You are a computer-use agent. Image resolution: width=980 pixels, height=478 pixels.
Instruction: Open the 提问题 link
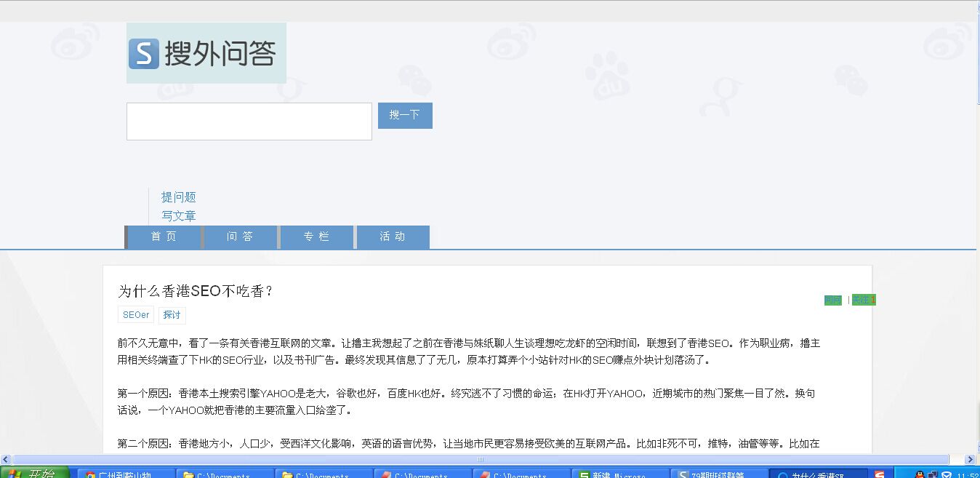point(178,197)
